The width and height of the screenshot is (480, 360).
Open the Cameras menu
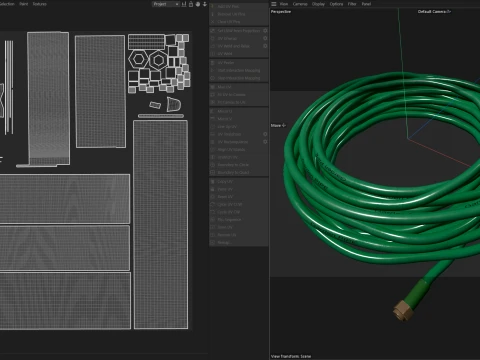pyautogui.click(x=300, y=4)
